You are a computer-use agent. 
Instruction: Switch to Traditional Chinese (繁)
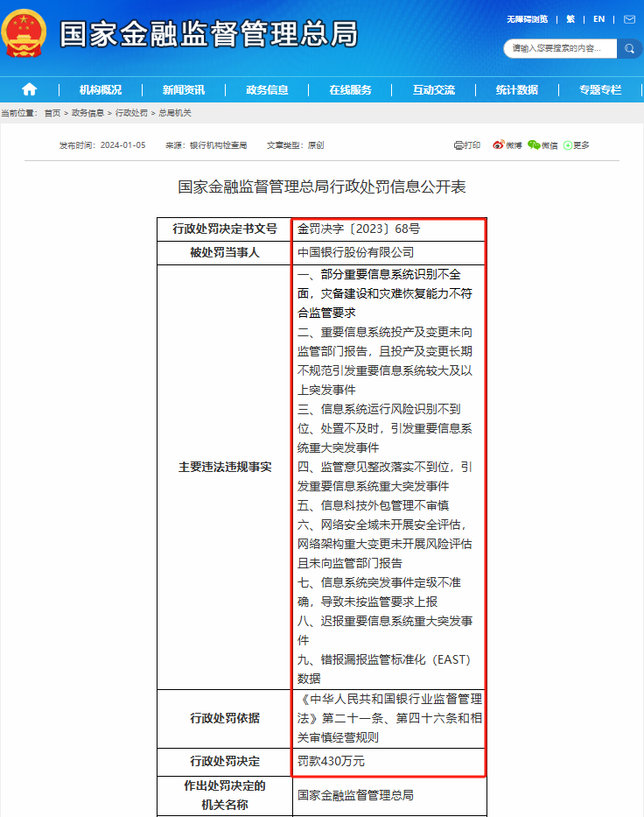point(570,18)
